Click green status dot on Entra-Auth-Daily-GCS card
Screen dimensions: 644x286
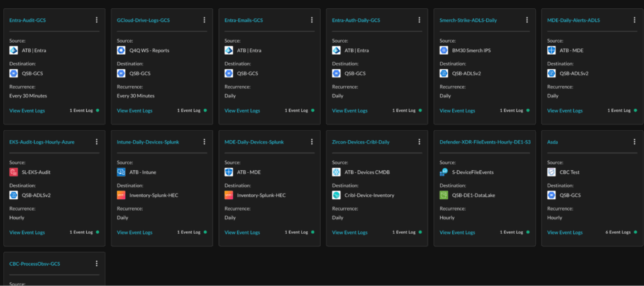pyautogui.click(x=421, y=111)
